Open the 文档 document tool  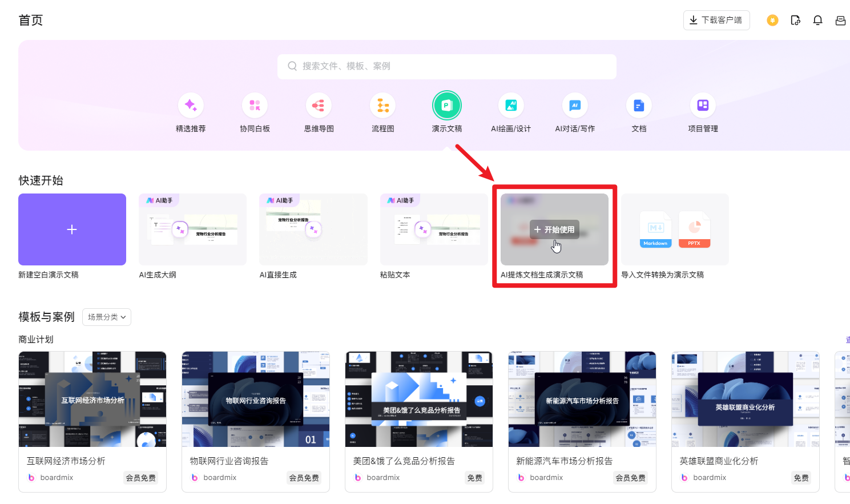[639, 105]
